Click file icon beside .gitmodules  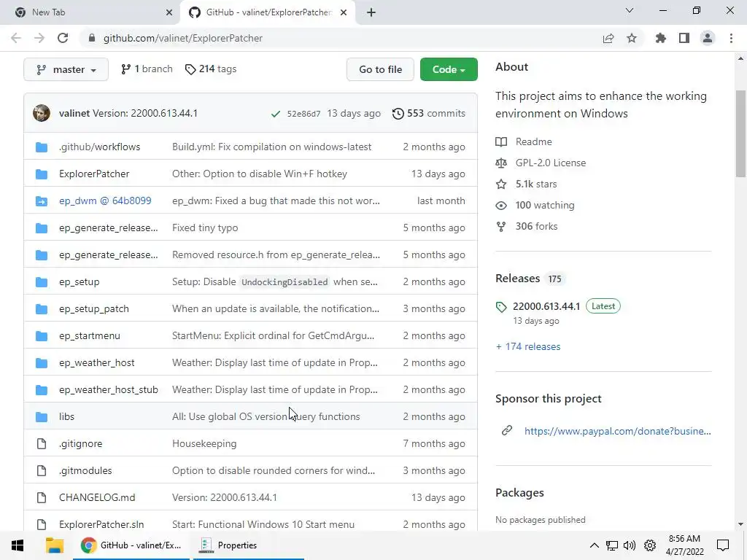[x=42, y=470]
